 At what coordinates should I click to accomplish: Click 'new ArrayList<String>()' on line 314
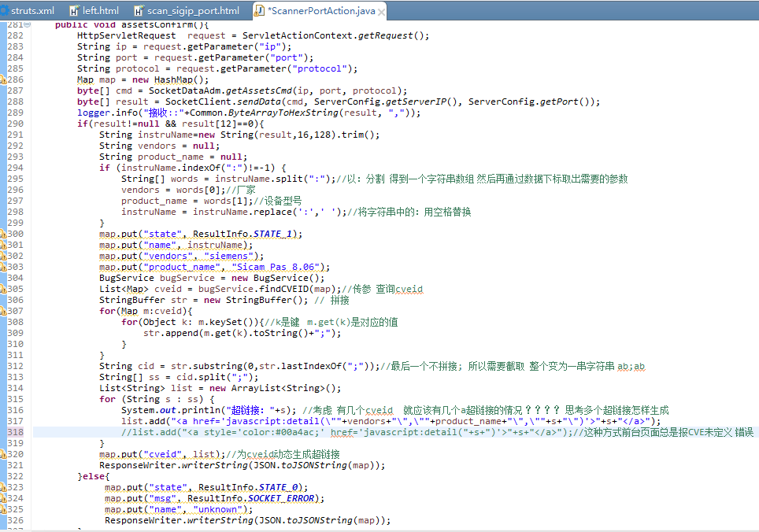tap(272, 388)
